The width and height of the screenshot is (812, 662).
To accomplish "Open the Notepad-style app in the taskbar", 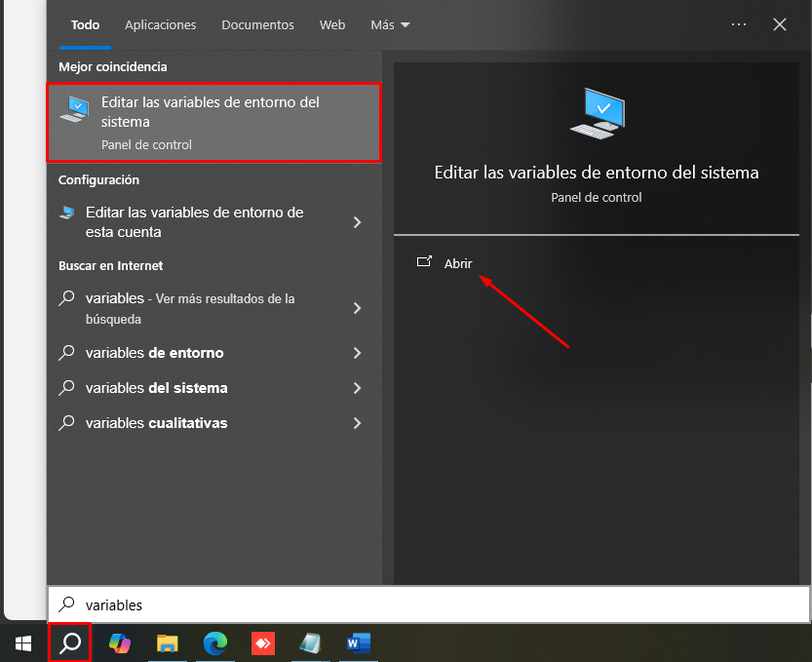I will (x=310, y=643).
